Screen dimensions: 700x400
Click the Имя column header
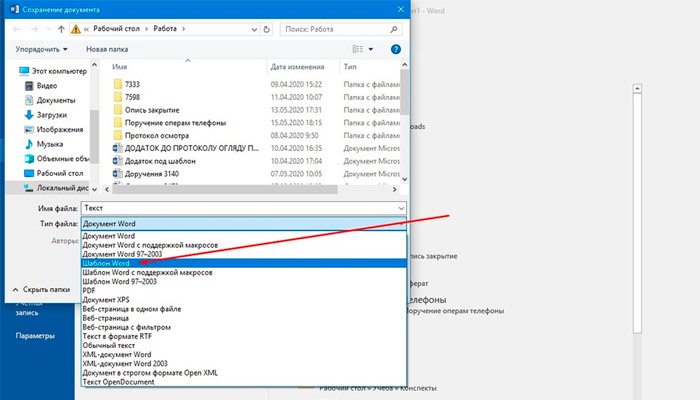120,67
